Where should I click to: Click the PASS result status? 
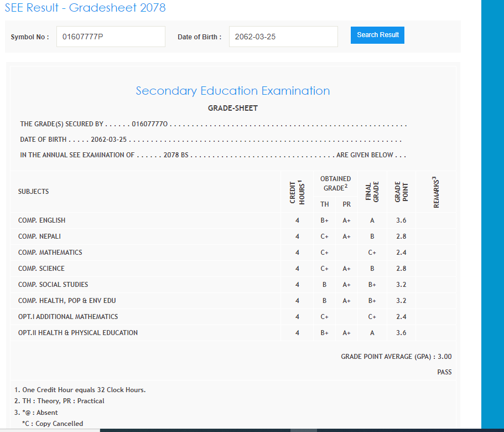pyautogui.click(x=444, y=372)
